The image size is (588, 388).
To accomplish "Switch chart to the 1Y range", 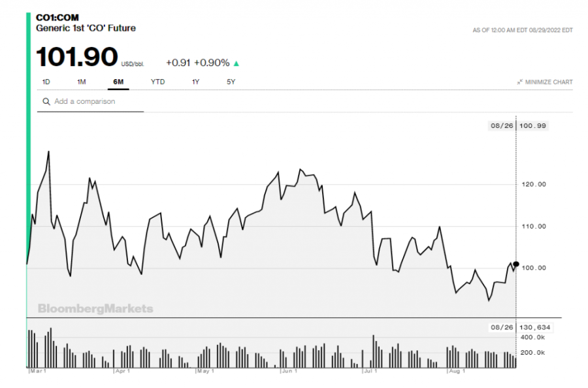I will 195,82.
